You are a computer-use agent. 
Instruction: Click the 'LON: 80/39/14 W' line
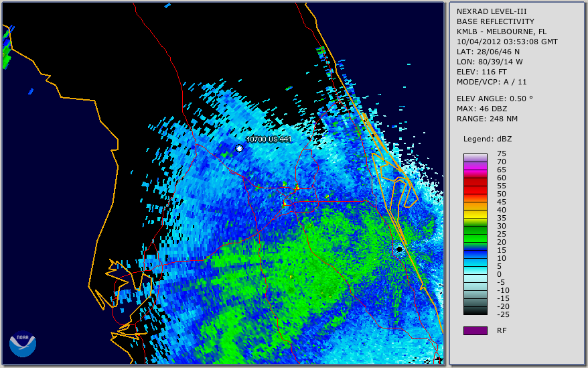(490, 62)
